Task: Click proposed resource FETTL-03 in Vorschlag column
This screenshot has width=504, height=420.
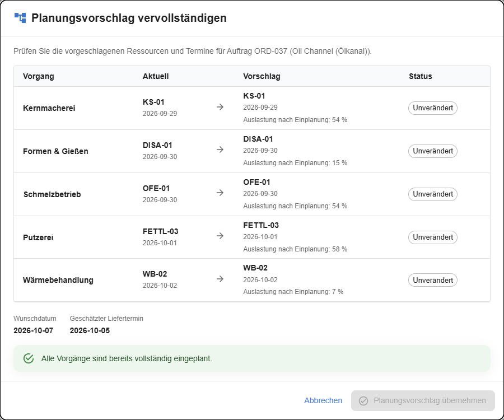Action: [x=260, y=225]
